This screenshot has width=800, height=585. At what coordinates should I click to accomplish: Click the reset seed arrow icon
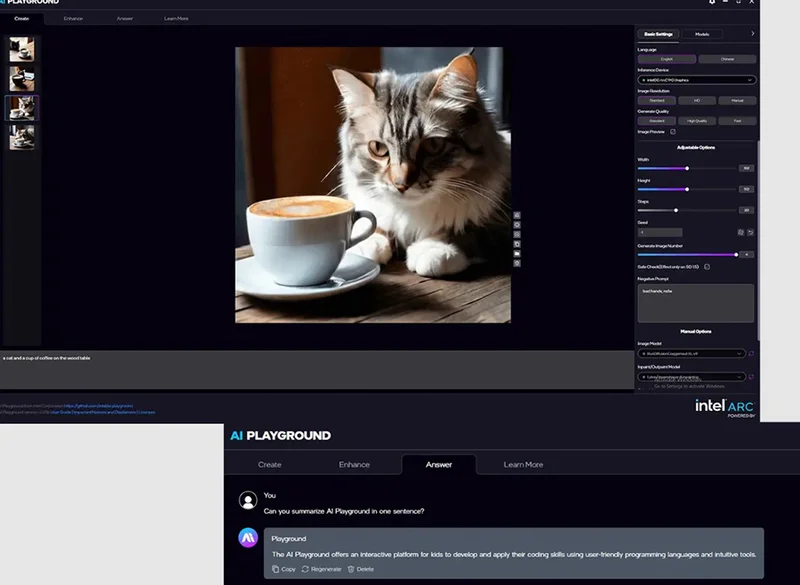751,232
